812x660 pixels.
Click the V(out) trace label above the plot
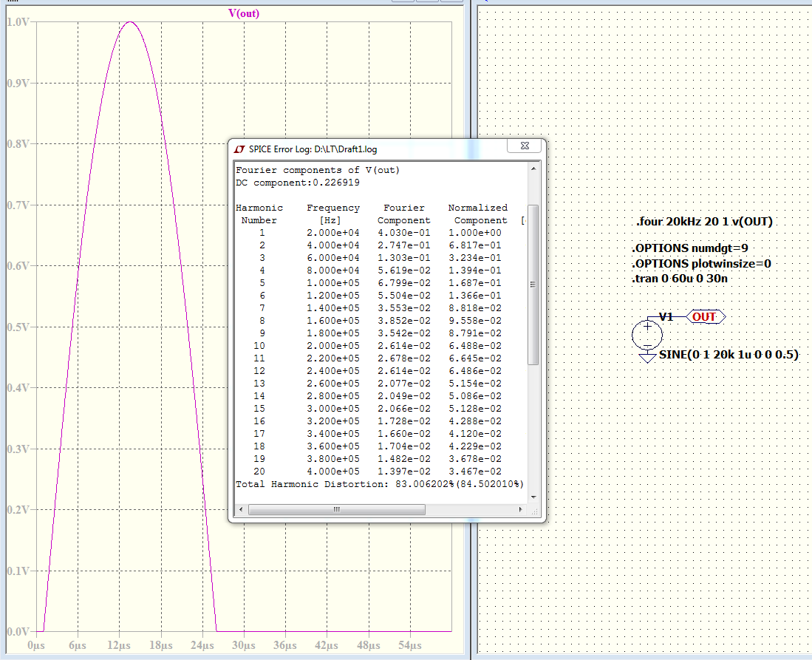(x=245, y=13)
